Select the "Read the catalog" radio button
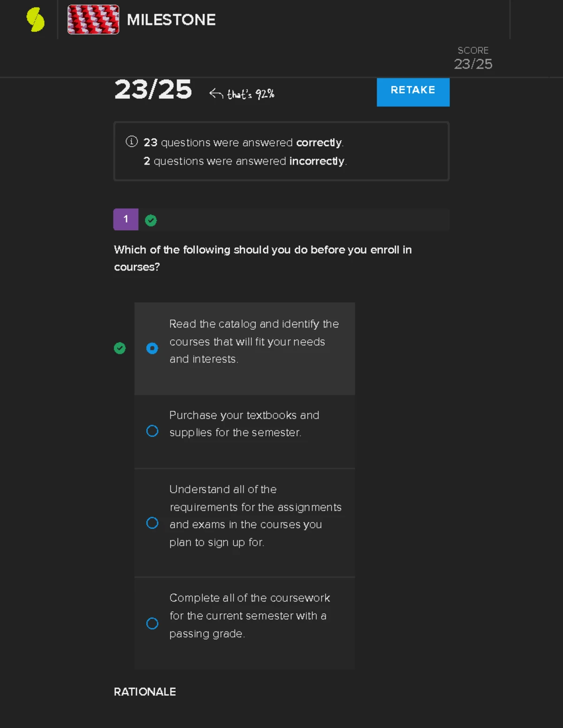The width and height of the screenshot is (563, 728). (152, 348)
